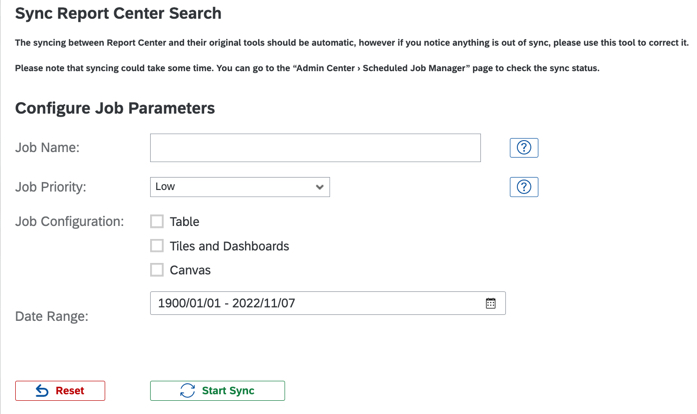Click the "Job Name:" label
The image size is (697, 414).
click(x=47, y=148)
